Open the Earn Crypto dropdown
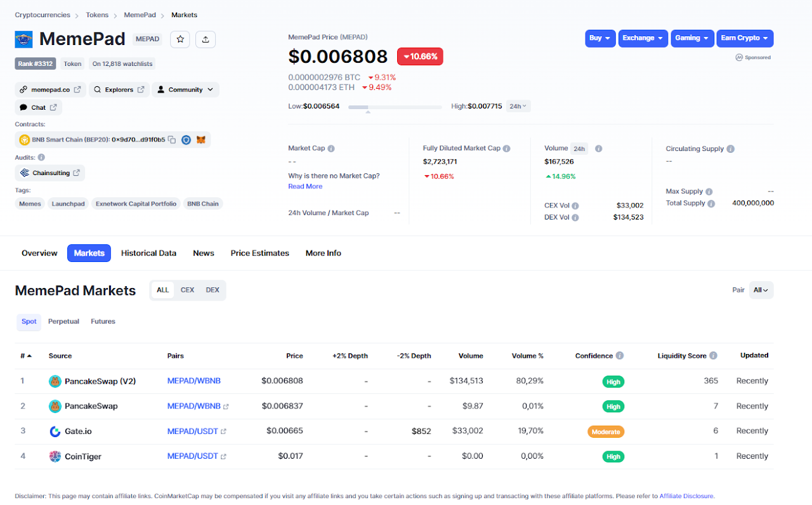 (745, 38)
